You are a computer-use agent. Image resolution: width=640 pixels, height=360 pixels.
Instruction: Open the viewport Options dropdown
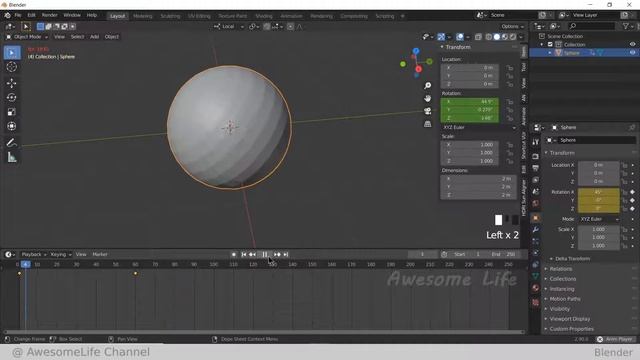click(512, 27)
